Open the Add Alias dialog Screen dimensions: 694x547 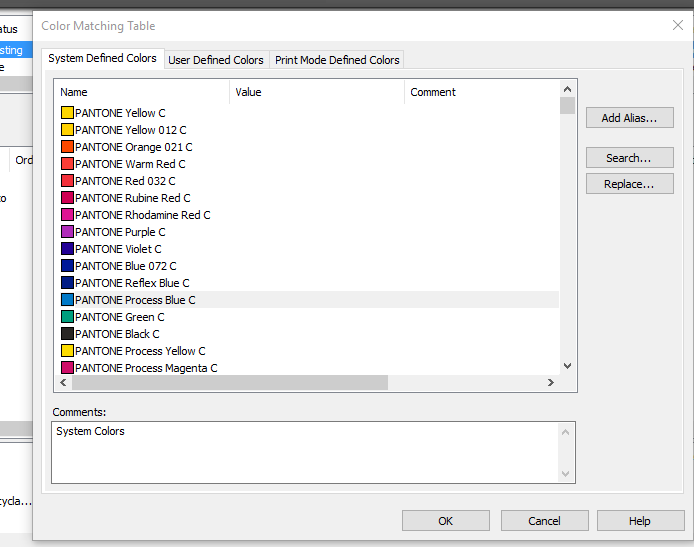point(629,118)
